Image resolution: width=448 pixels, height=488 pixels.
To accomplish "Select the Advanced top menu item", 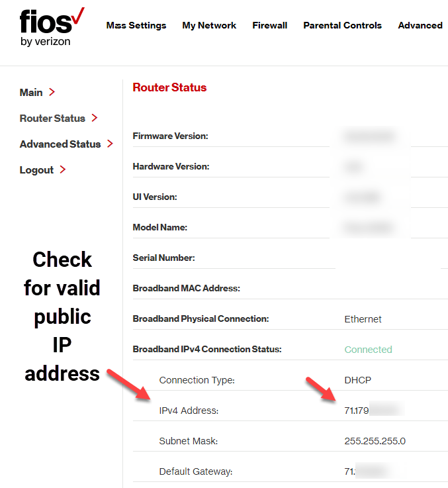I will [420, 25].
